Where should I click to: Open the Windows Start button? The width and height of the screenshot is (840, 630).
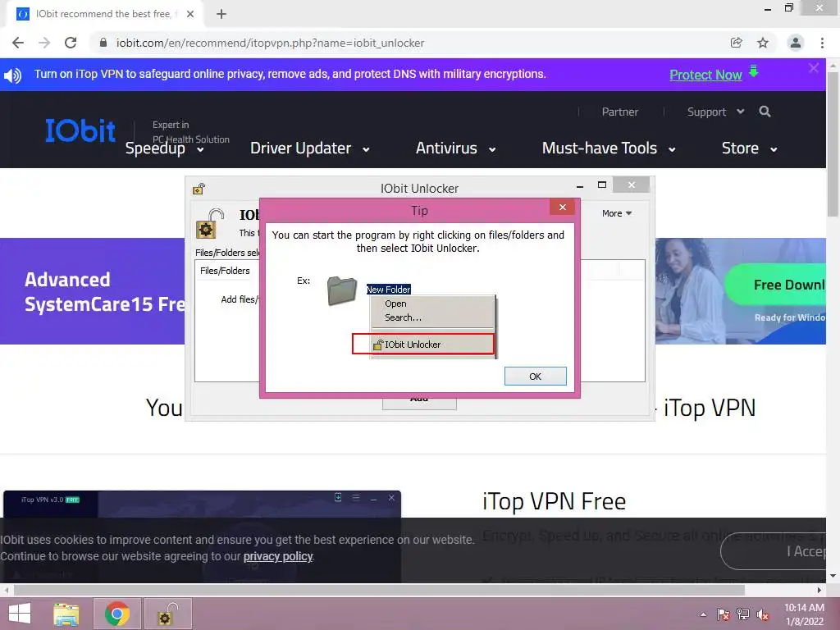point(20,614)
